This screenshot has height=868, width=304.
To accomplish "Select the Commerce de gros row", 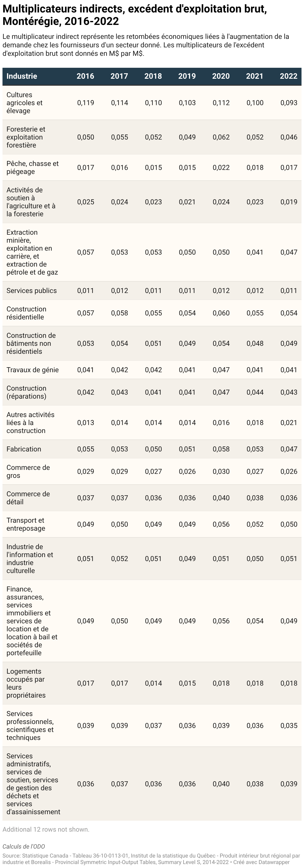I will click(152, 471).
